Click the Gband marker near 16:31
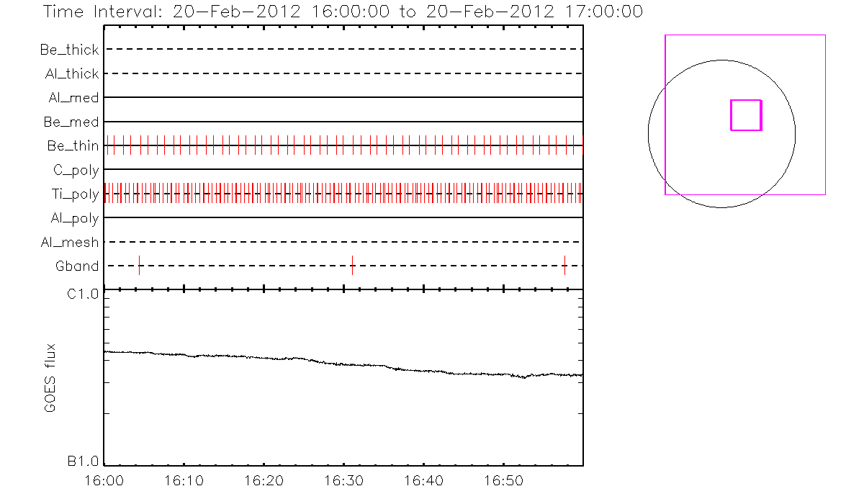Image resolution: width=864 pixels, height=504 pixels. 352,266
